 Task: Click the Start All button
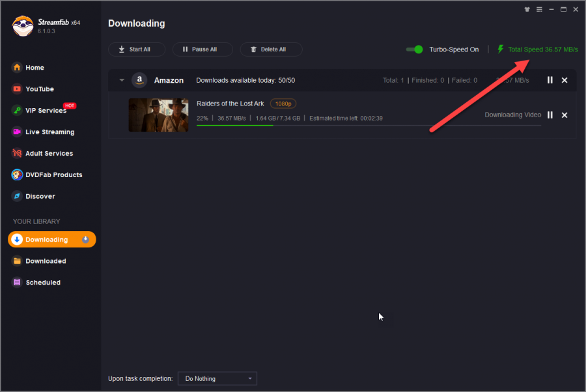point(137,49)
